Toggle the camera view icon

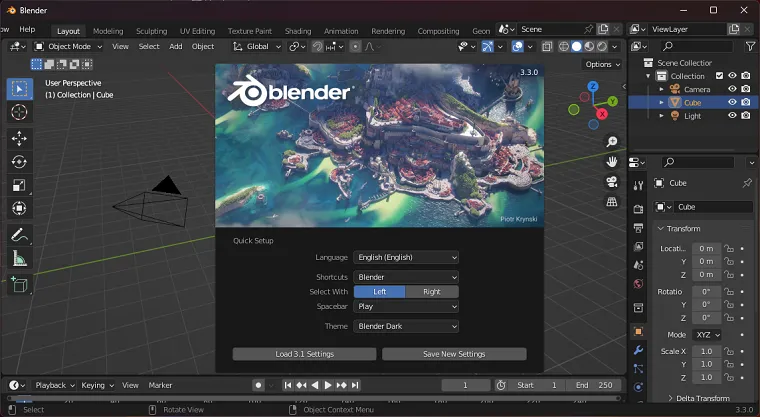(612, 182)
